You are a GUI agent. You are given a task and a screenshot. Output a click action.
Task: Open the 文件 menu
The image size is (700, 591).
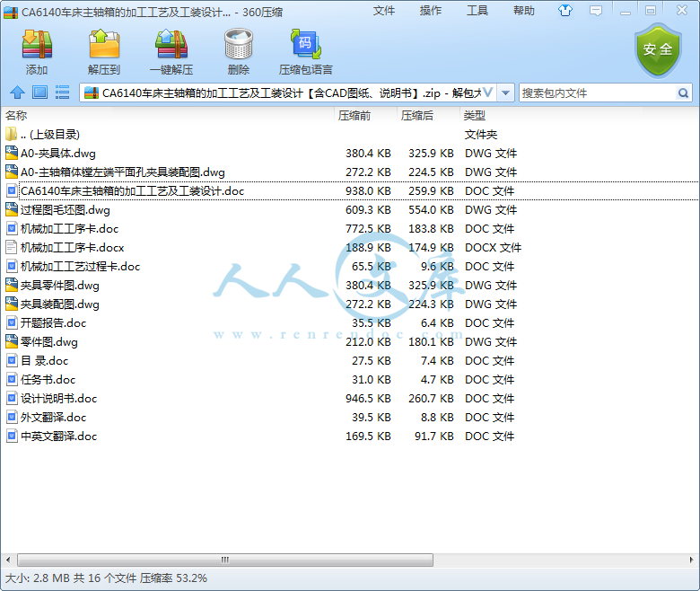tap(384, 10)
